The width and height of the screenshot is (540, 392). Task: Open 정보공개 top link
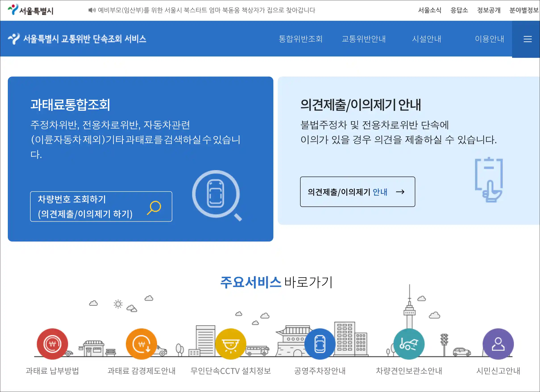tap(489, 10)
